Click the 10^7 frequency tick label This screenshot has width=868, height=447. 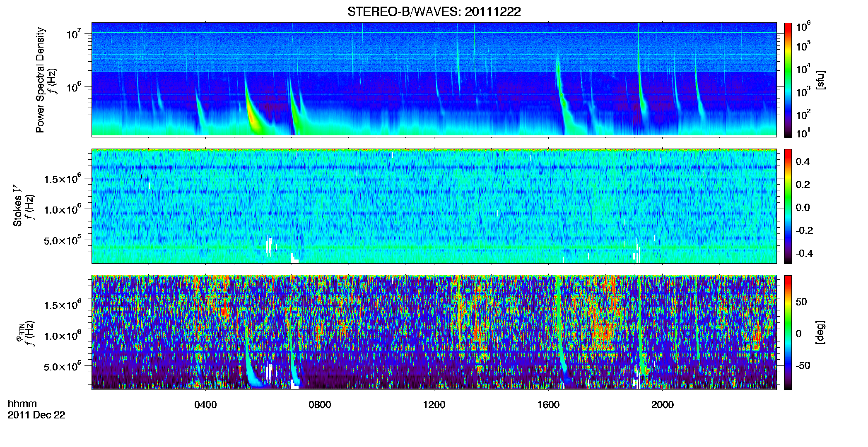coord(74,33)
